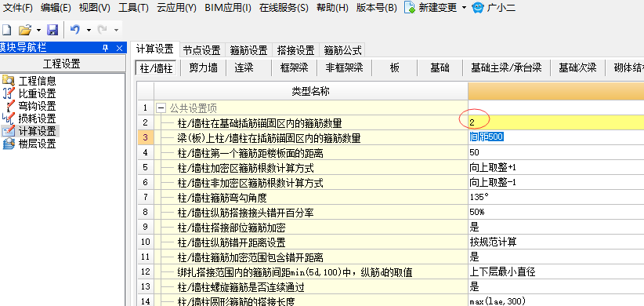Select the 柱/墙柱 component button

tap(157, 67)
